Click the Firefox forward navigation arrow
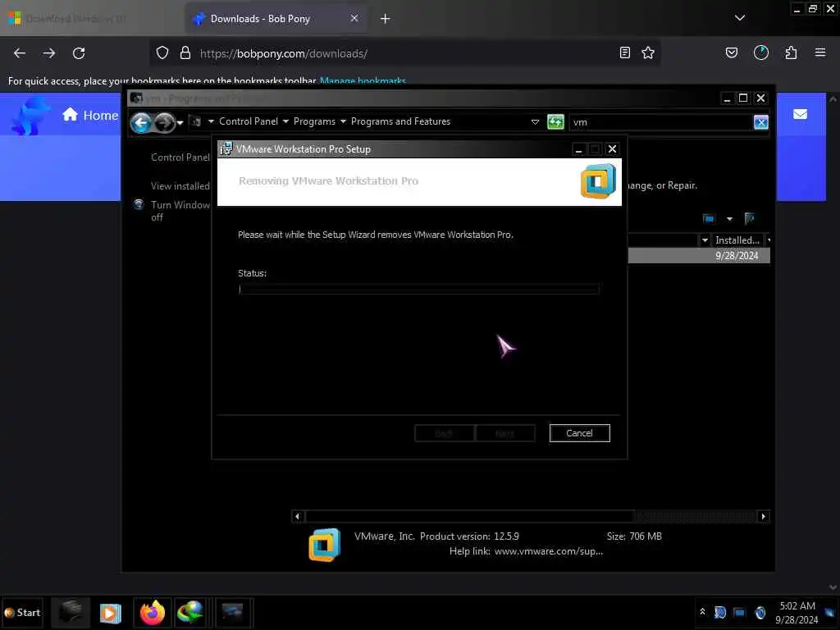This screenshot has height=630, width=840. pos(49,53)
